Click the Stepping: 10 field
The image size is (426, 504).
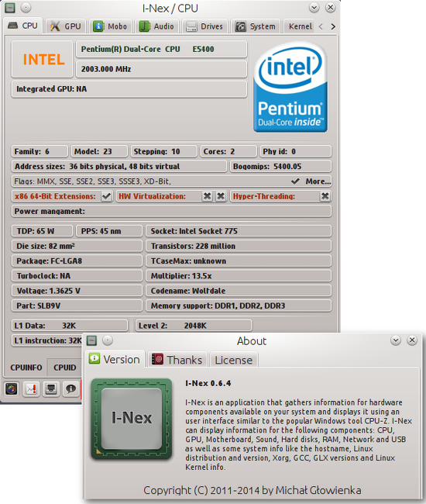point(164,151)
